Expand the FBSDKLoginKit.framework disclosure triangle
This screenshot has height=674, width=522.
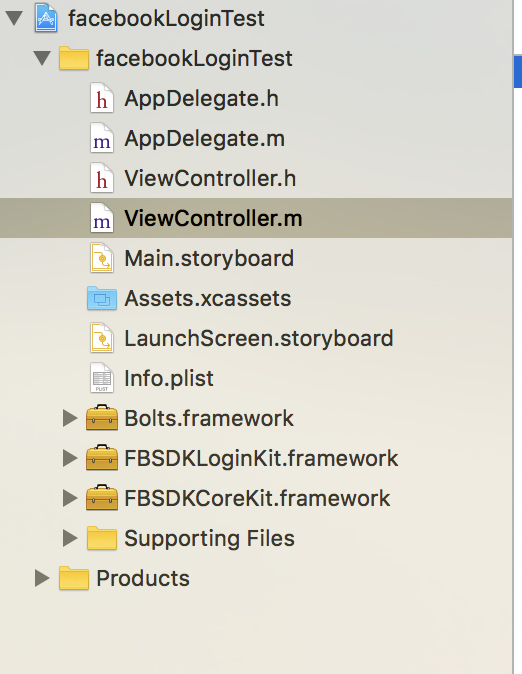[69, 458]
